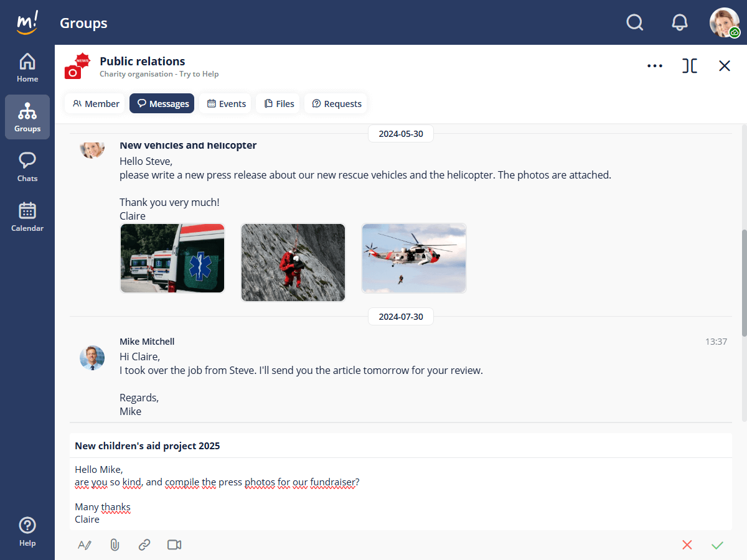Click the 2024-07-30 date label
Viewport: 747px width, 560px height.
tap(401, 317)
